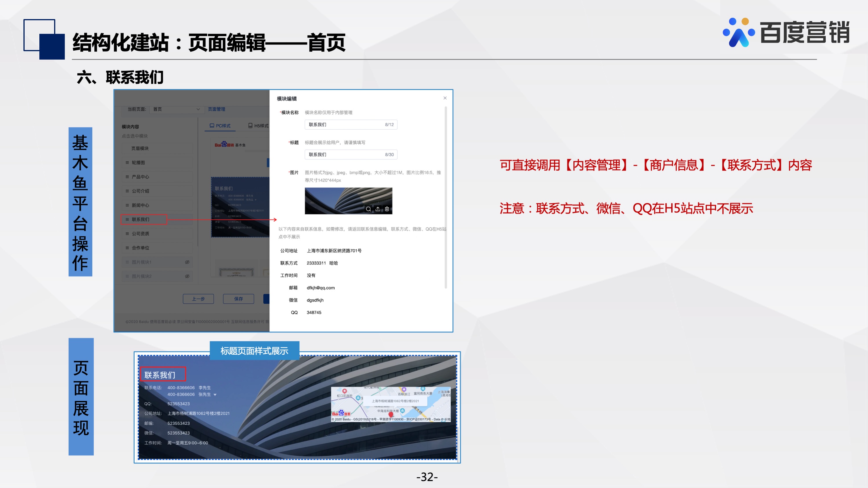The image size is (868, 488).
Task: Click the image format hint text
Action: (x=373, y=176)
